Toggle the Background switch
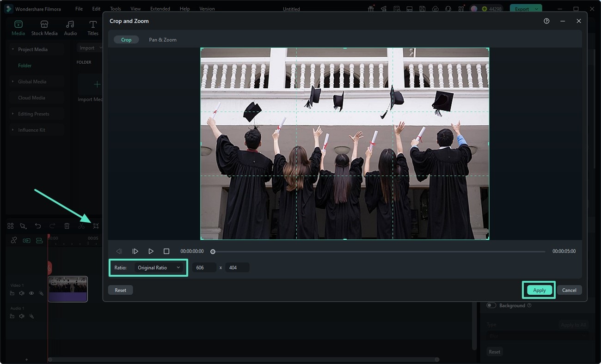 pos(491,305)
